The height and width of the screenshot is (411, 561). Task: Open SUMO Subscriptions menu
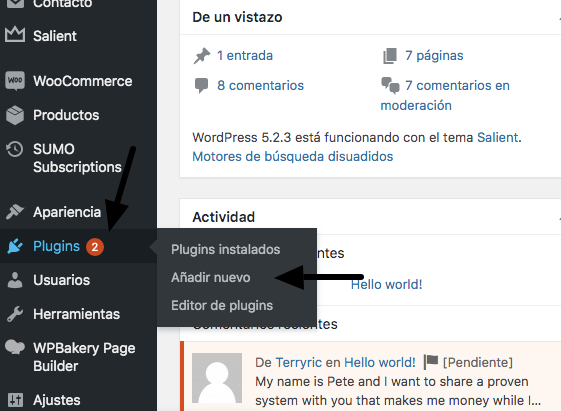(77, 158)
